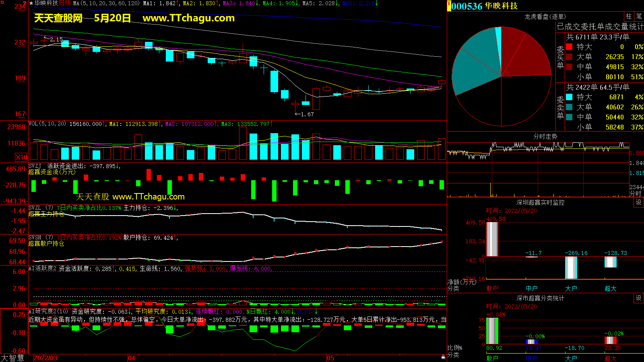Switch 龙虎看盘 view to 柱 bar mode
This screenshot has width=644, height=362.
629,16
